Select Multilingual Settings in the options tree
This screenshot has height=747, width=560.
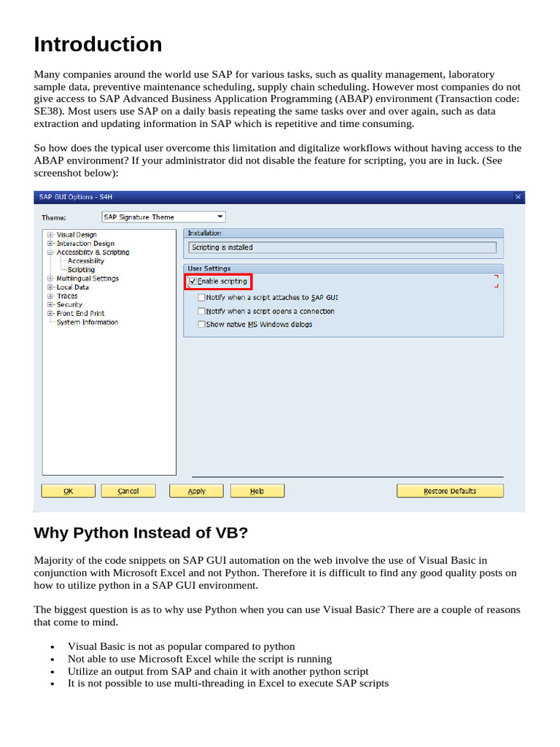87,278
